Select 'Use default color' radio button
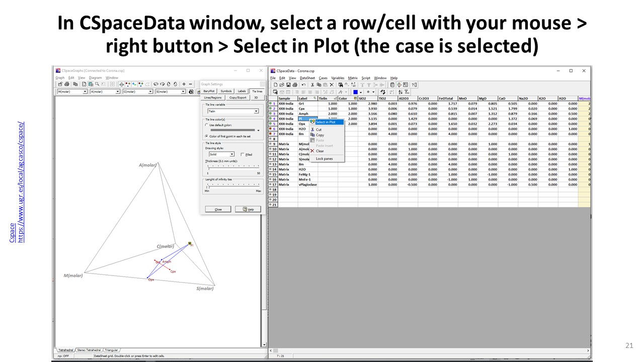The image size is (644, 362). tap(207, 125)
